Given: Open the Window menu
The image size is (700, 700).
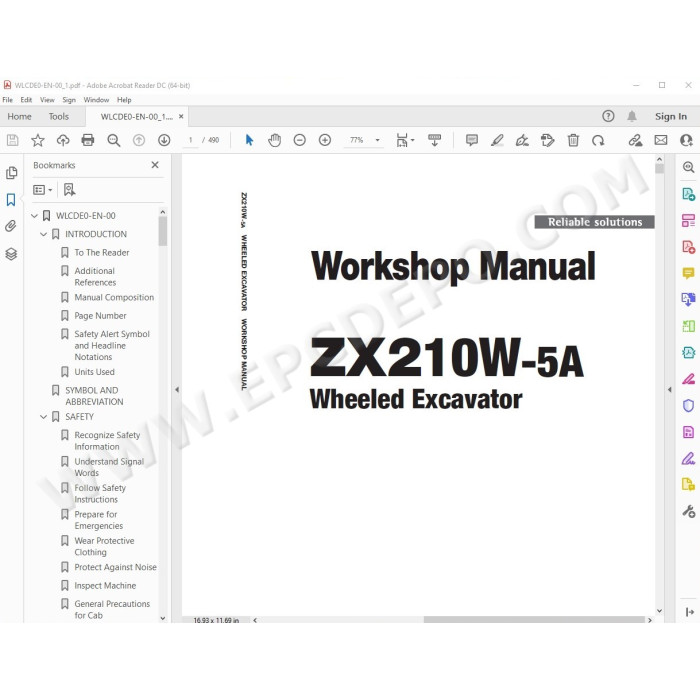Looking at the screenshot, I should tap(96, 100).
